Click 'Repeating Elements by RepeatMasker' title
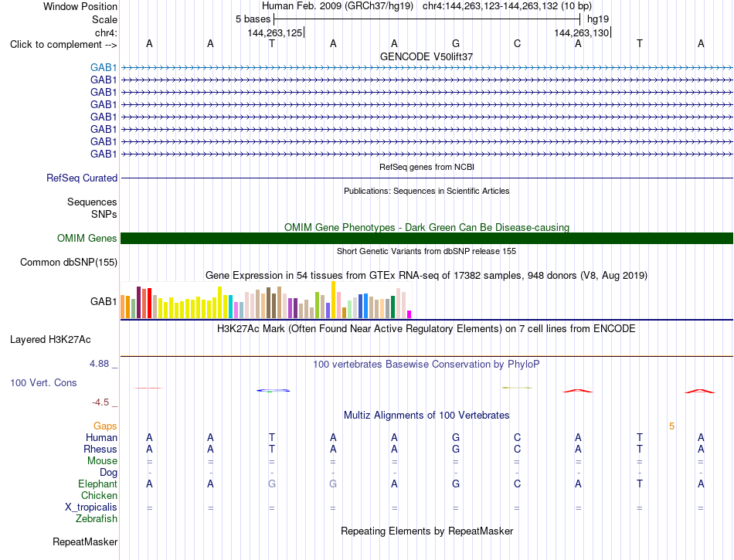 click(x=426, y=531)
